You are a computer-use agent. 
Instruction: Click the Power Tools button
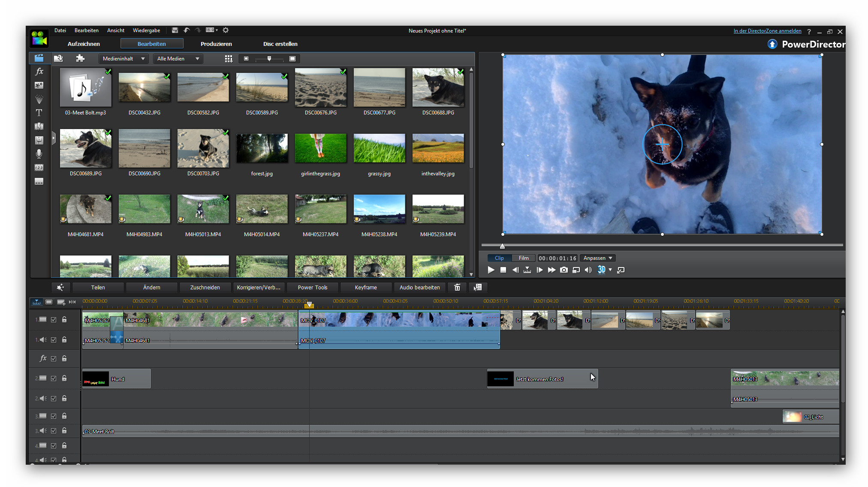pos(312,287)
